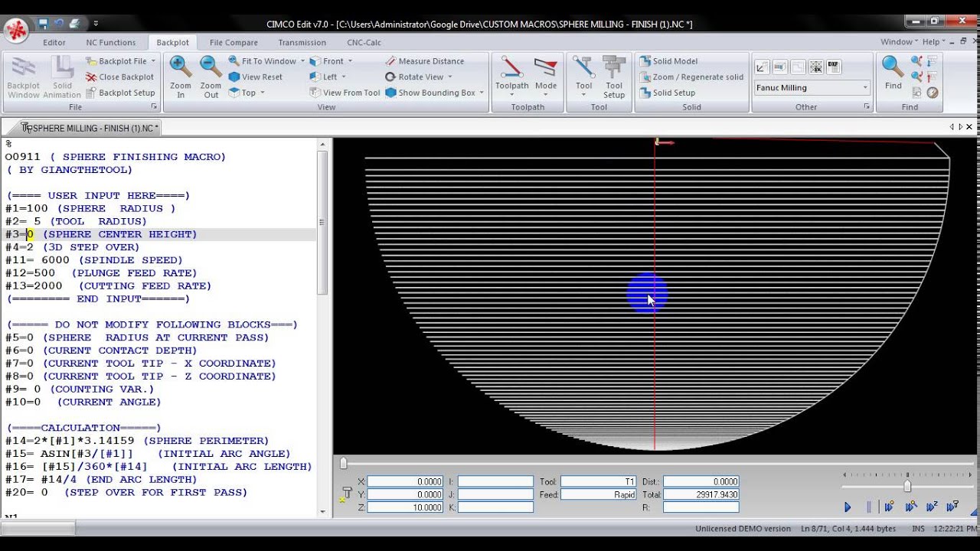
Task: Open the Other group dialog launcher
Action: [x=867, y=107]
